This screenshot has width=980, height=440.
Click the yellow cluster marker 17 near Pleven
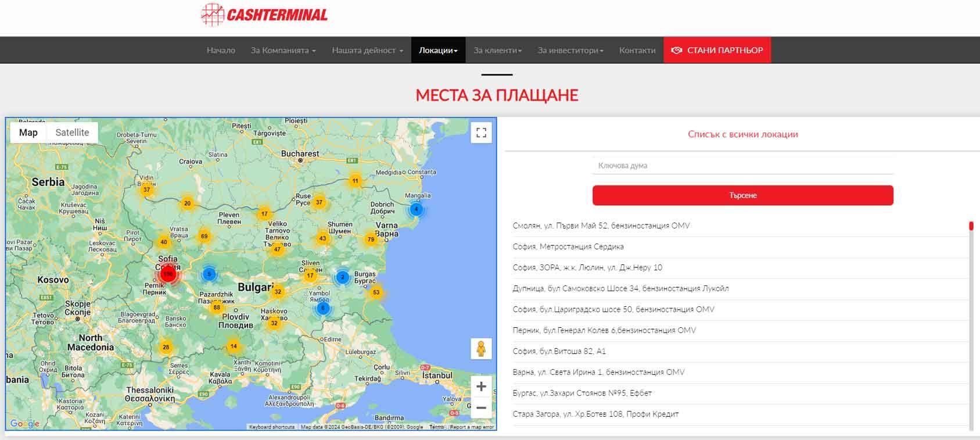pos(264,214)
